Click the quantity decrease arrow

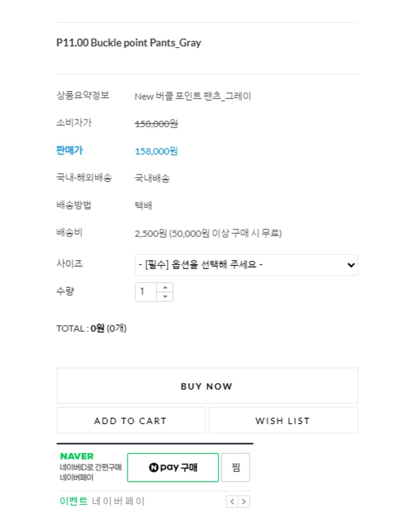tap(165, 296)
